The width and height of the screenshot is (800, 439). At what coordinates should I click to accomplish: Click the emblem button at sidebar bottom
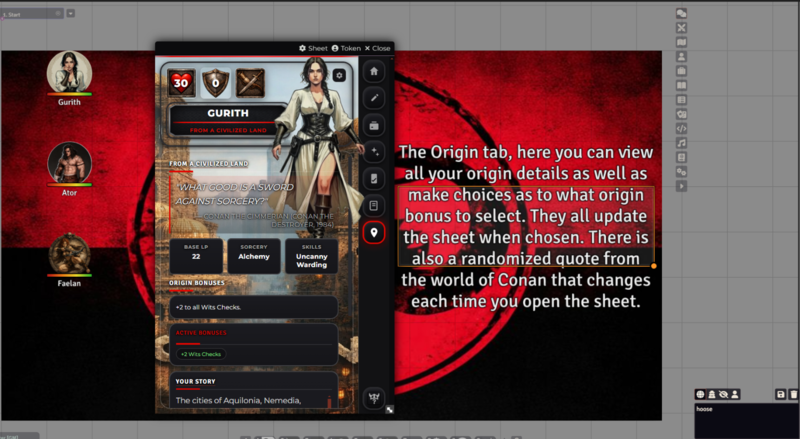[374, 396]
